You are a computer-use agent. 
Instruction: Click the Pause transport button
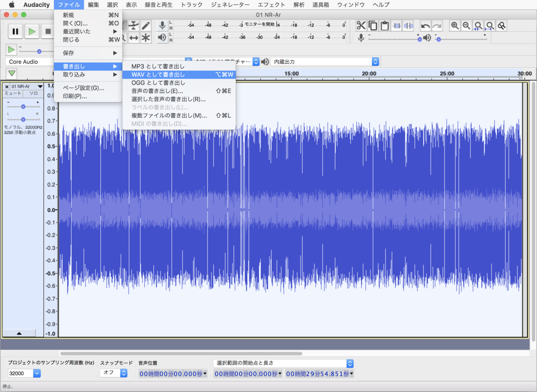pyautogui.click(x=15, y=31)
